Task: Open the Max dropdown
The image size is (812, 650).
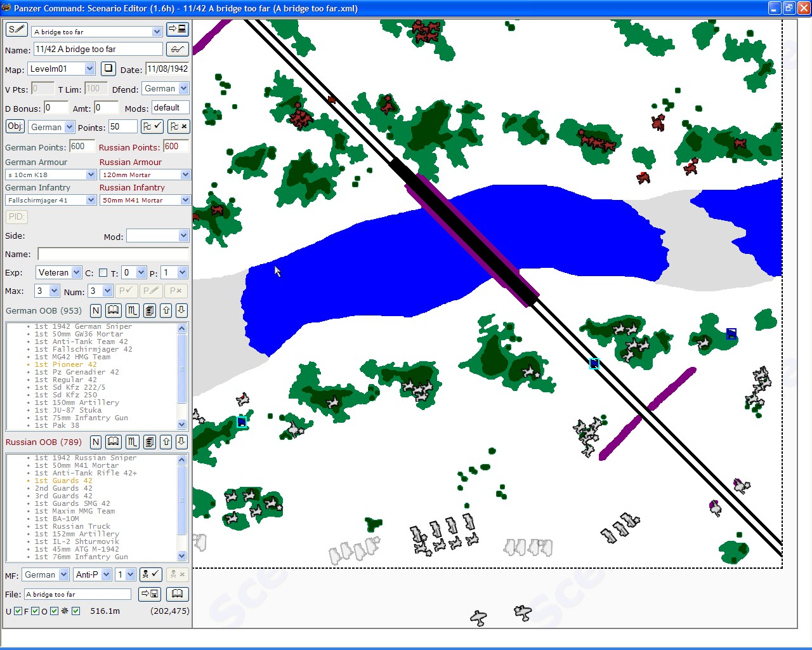Action: click(54, 291)
